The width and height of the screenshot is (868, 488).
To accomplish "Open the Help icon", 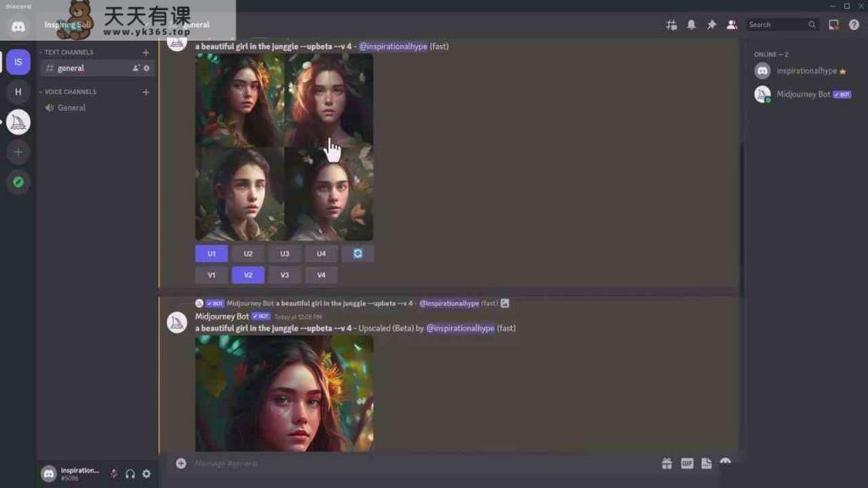I will point(854,25).
